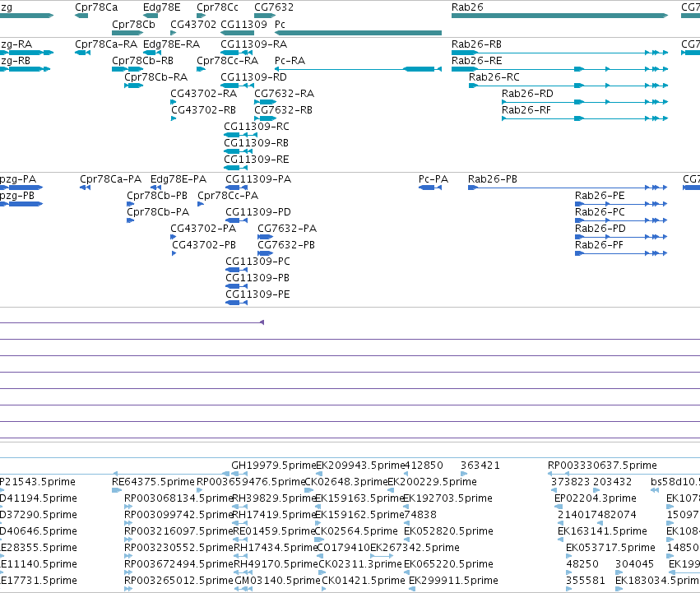Screen dimensions: 700x593
Task: Click the CG43702-PA protein label
Action: pyautogui.click(x=203, y=229)
